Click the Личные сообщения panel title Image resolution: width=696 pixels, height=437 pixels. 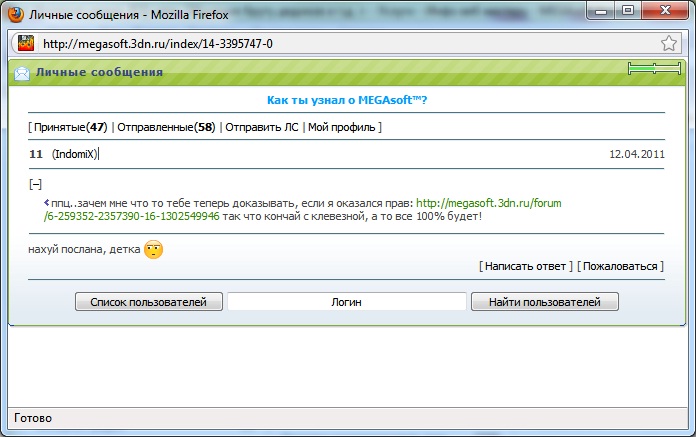coord(99,72)
